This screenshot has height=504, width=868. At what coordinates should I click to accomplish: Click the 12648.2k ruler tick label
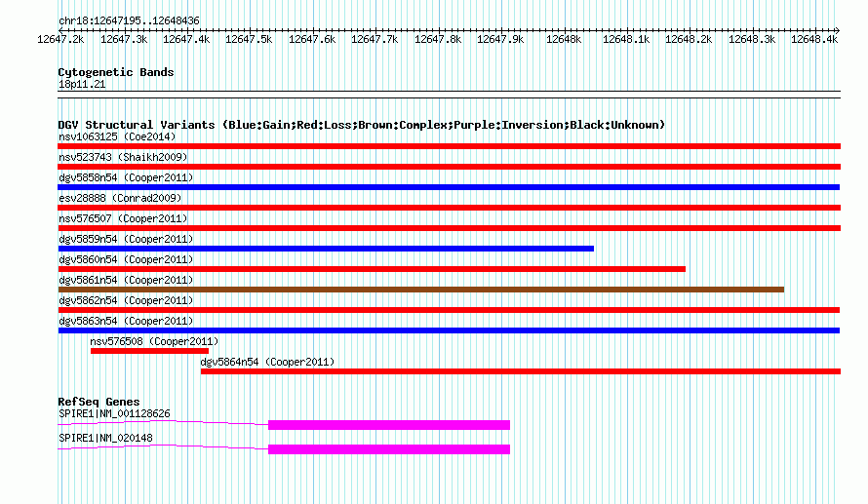pyautogui.click(x=689, y=39)
